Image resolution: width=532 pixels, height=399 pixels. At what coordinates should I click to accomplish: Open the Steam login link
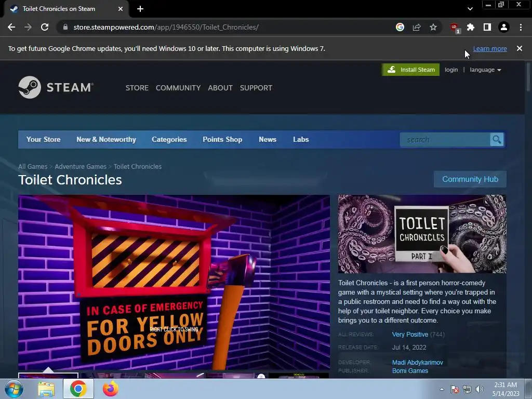click(x=451, y=70)
